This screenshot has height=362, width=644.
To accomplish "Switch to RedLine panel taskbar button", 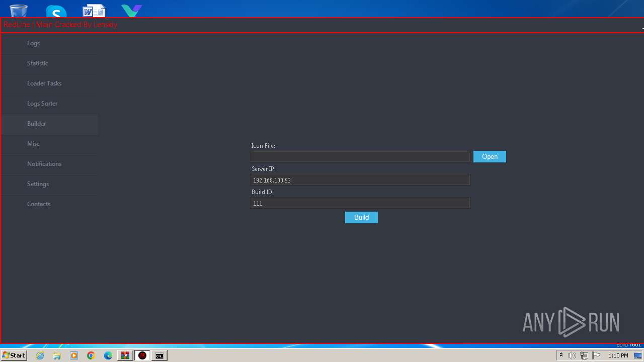I will 142,355.
